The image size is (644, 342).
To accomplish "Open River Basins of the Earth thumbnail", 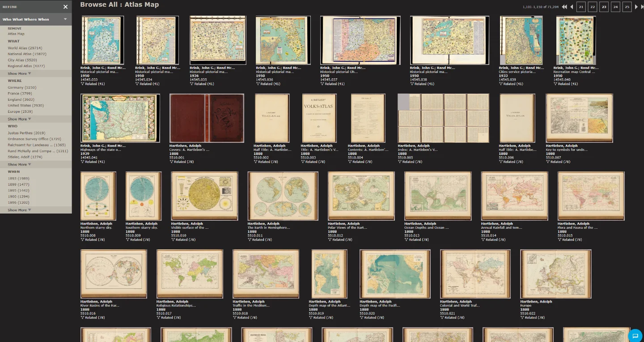I will tap(114, 274).
